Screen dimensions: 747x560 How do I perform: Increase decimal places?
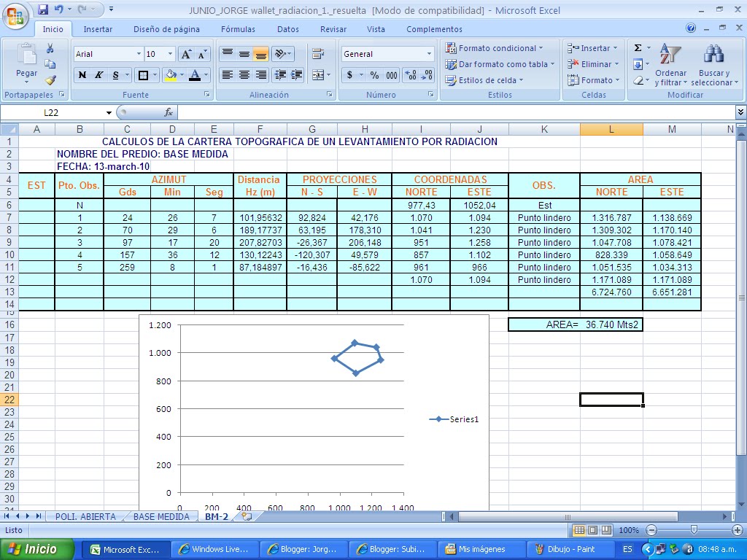(410, 75)
